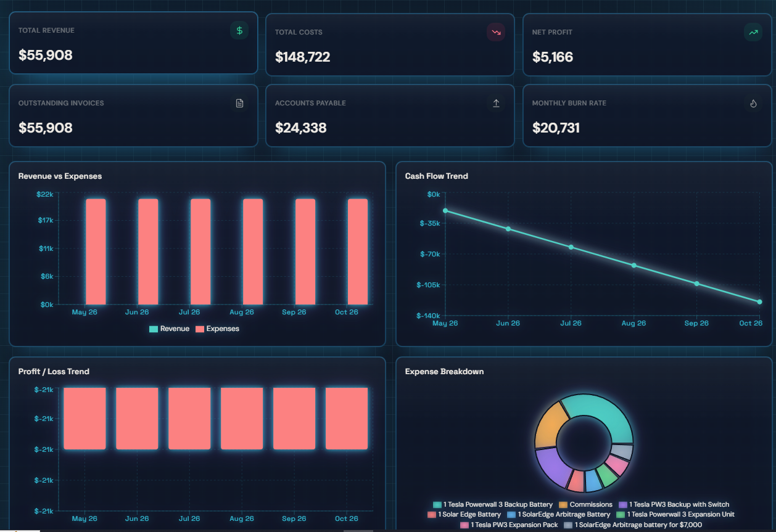
Task: Click the Expense Breakdown chart title
Action: [444, 372]
